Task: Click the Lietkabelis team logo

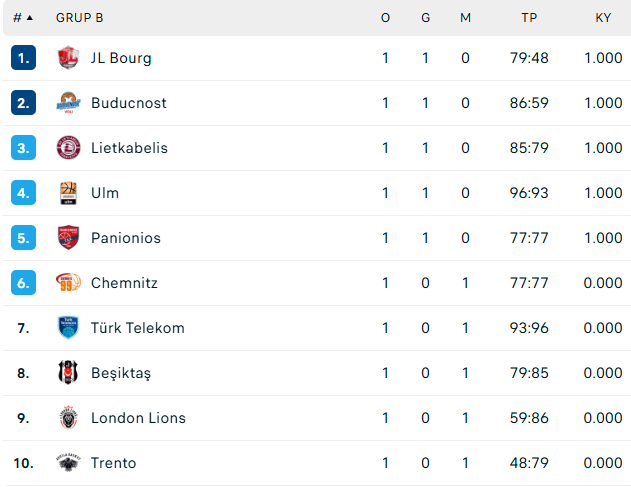Action: tap(68, 148)
